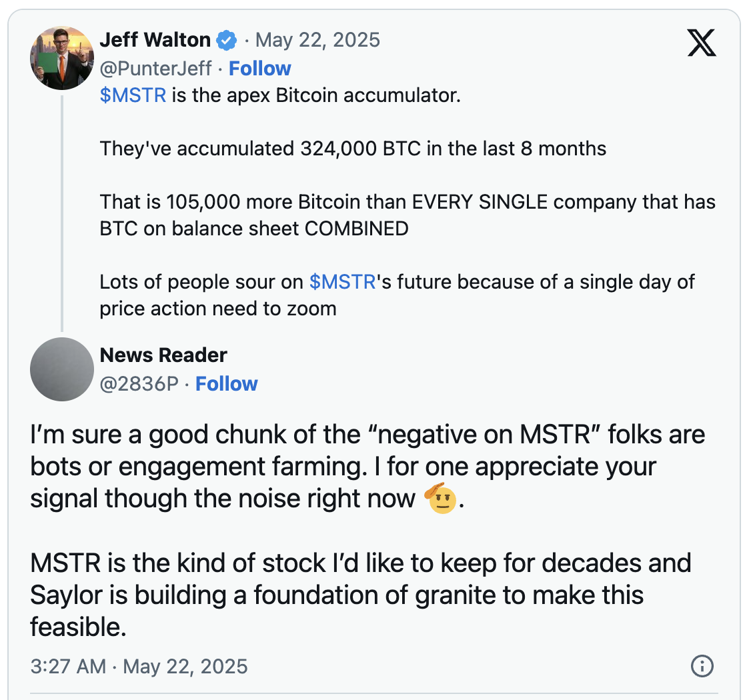
Task: Visit the @2836P handle link
Action: (139, 384)
